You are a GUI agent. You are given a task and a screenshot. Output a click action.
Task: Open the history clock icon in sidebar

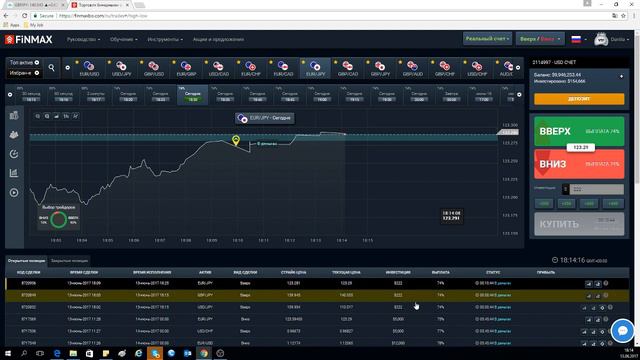(x=14, y=154)
